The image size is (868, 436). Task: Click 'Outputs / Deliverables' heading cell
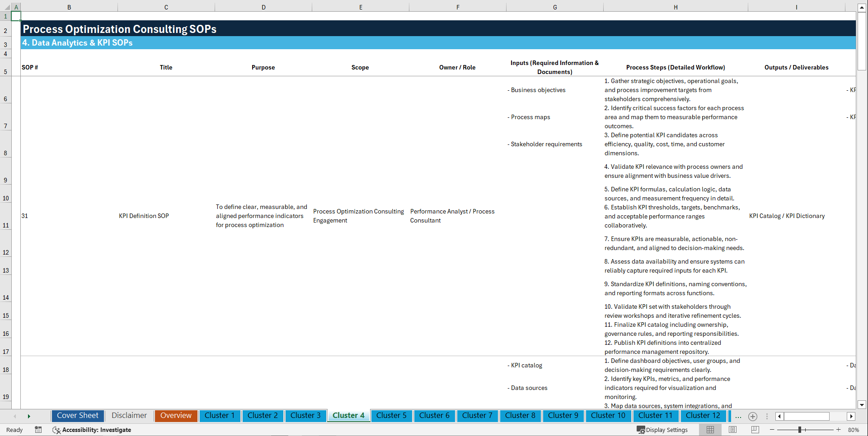[797, 67]
